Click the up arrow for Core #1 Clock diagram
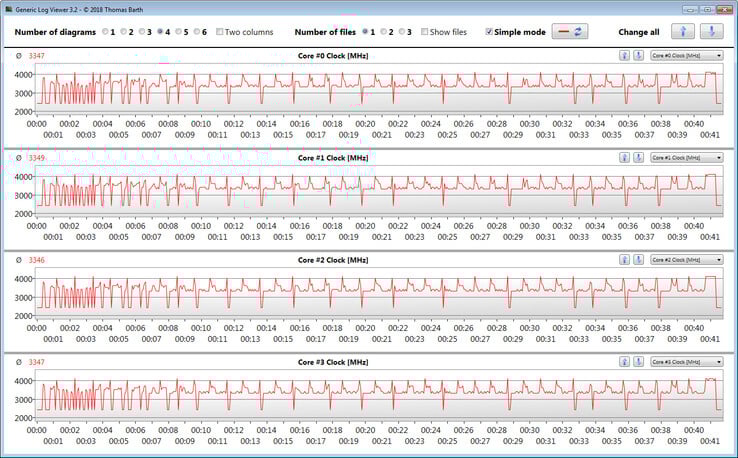The width and height of the screenshot is (738, 458). pos(624,158)
